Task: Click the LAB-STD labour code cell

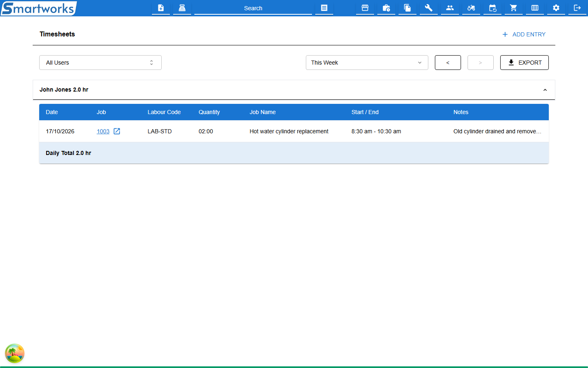Action: [160, 131]
